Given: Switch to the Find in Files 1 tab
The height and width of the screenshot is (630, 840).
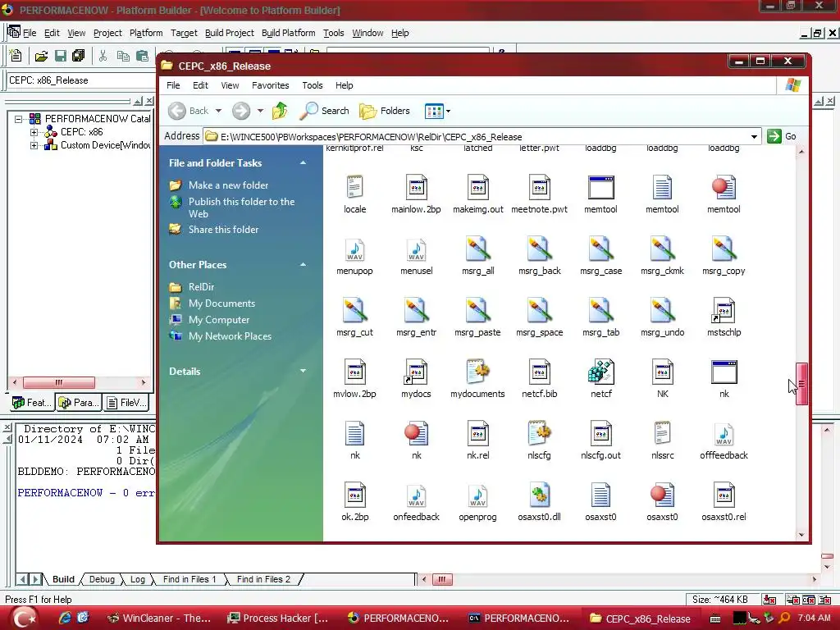Looking at the screenshot, I should 189,579.
